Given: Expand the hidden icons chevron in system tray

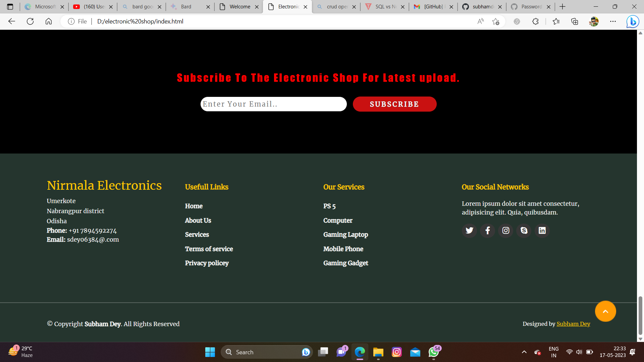Looking at the screenshot, I should point(524,352).
